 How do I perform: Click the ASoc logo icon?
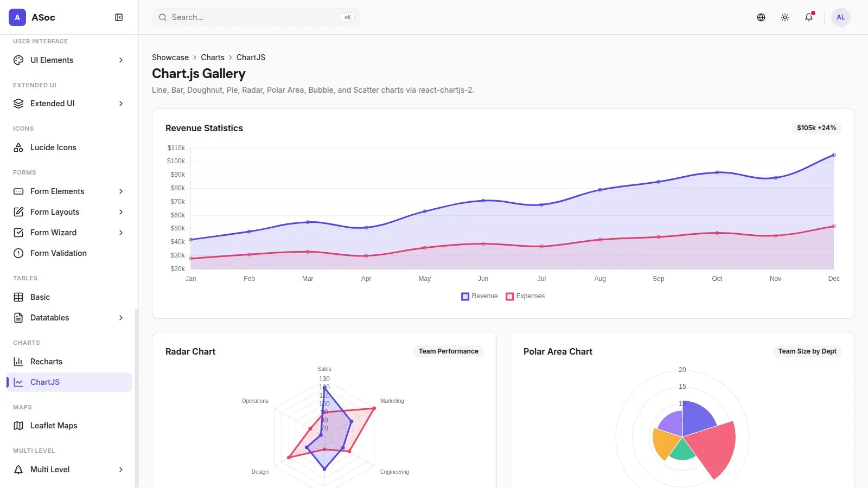pyautogui.click(x=17, y=17)
